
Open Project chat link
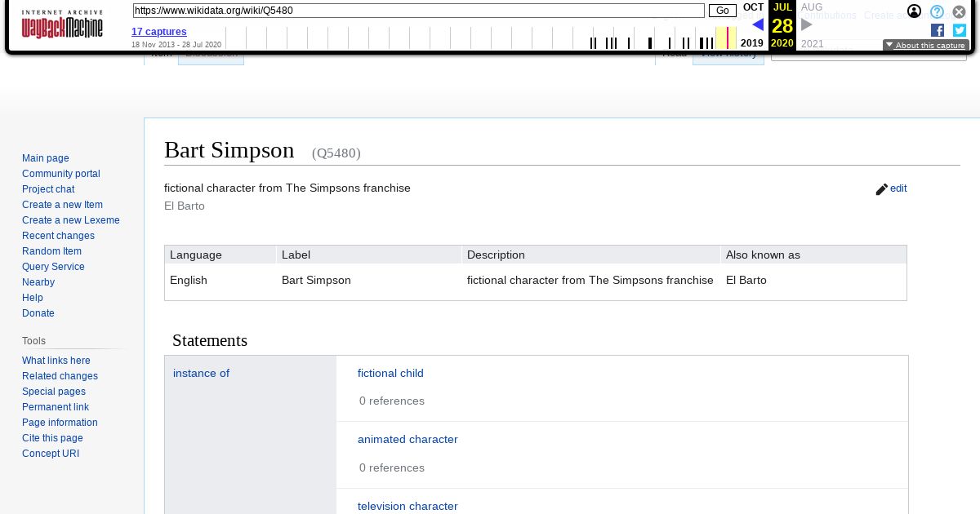click(48, 189)
